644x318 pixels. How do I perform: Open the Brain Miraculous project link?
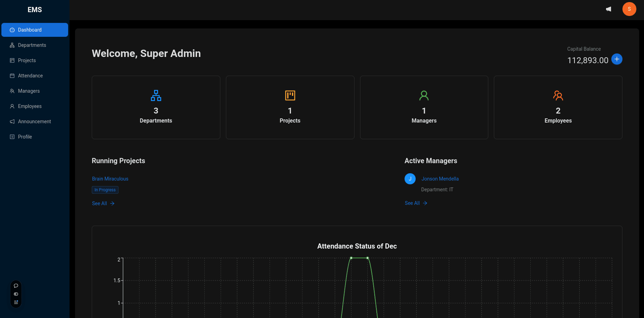[x=110, y=179]
